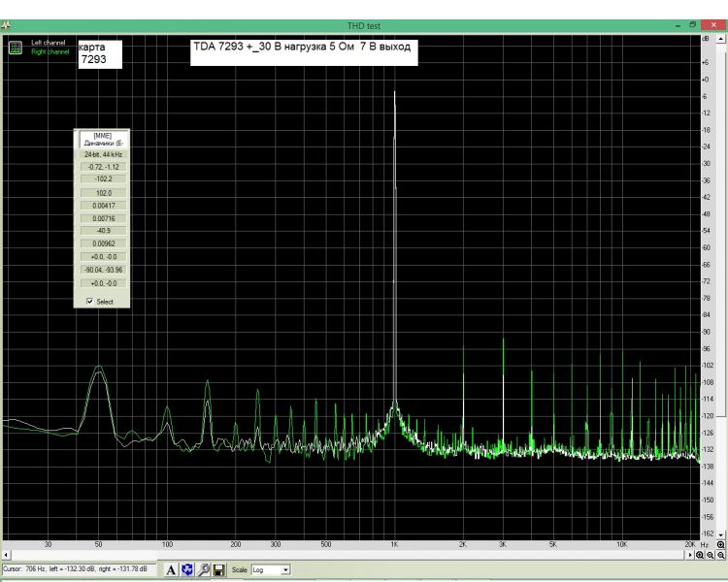
Task: Click the text annotation 'A' icon
Action: pos(170,569)
